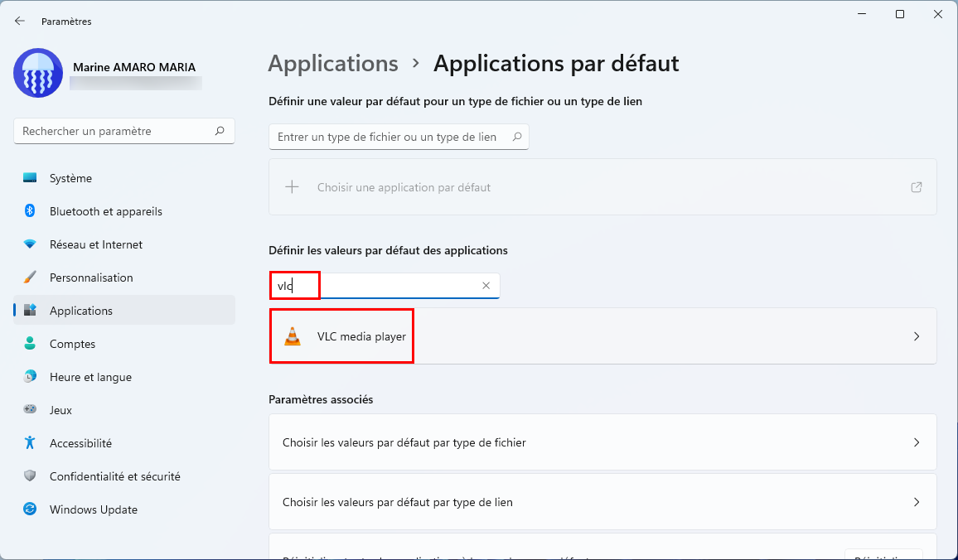Open Choisir les valeurs par défaut par type de lien
Viewport: 958px width, 560px height.
pos(602,501)
